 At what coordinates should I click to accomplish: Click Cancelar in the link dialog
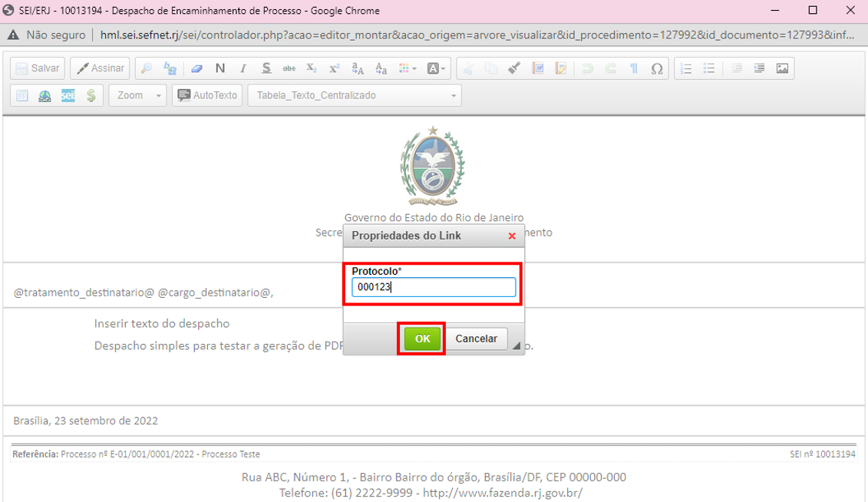coord(476,339)
